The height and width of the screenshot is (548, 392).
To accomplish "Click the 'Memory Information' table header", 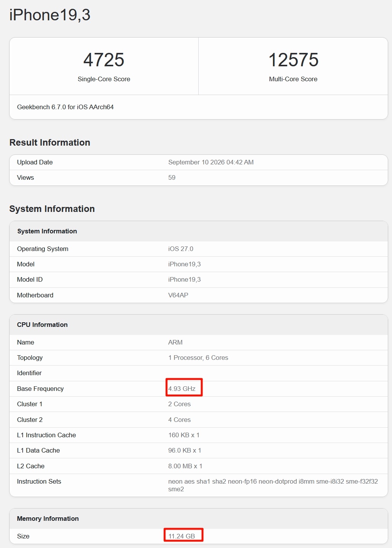I will click(x=199, y=518).
